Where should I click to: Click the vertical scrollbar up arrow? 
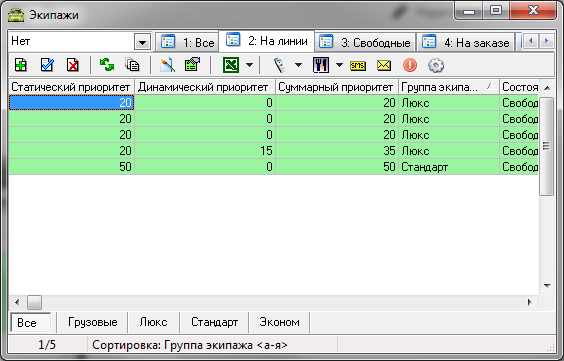(x=547, y=88)
